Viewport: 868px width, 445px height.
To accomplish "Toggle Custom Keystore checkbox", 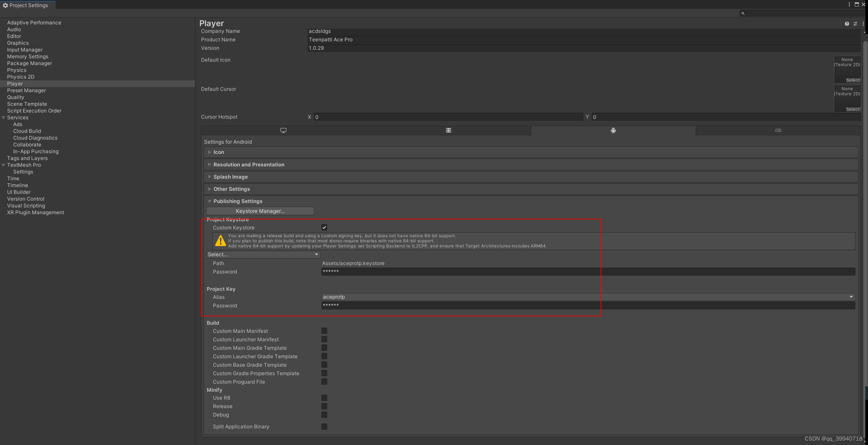I will pos(324,227).
